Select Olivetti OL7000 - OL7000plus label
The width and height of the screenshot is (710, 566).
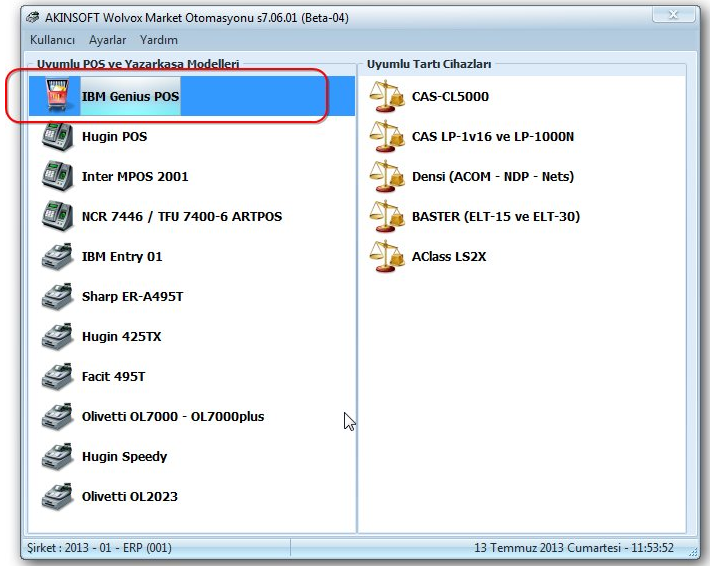click(x=173, y=416)
